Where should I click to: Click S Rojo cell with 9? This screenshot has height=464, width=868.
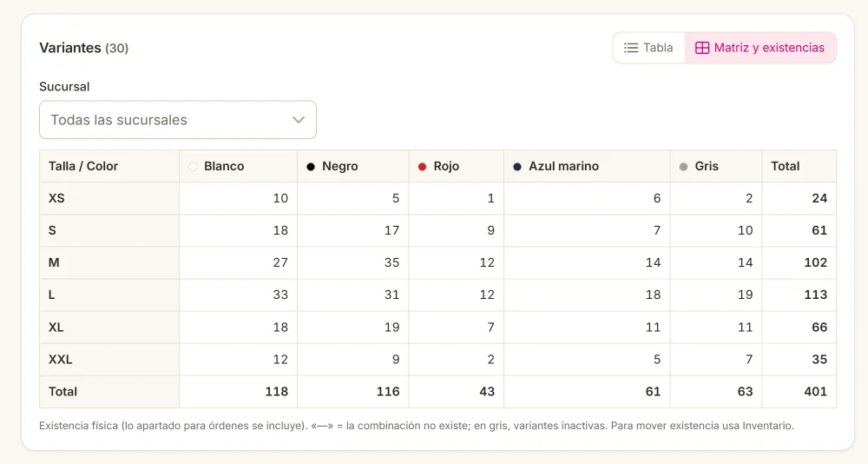(x=457, y=230)
